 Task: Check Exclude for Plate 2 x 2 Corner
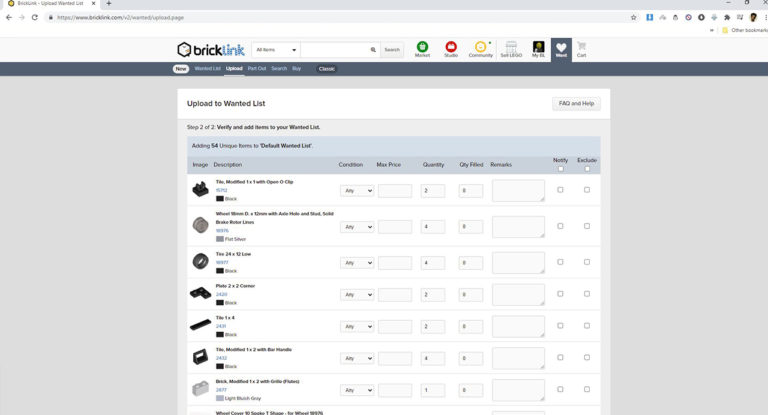click(587, 293)
